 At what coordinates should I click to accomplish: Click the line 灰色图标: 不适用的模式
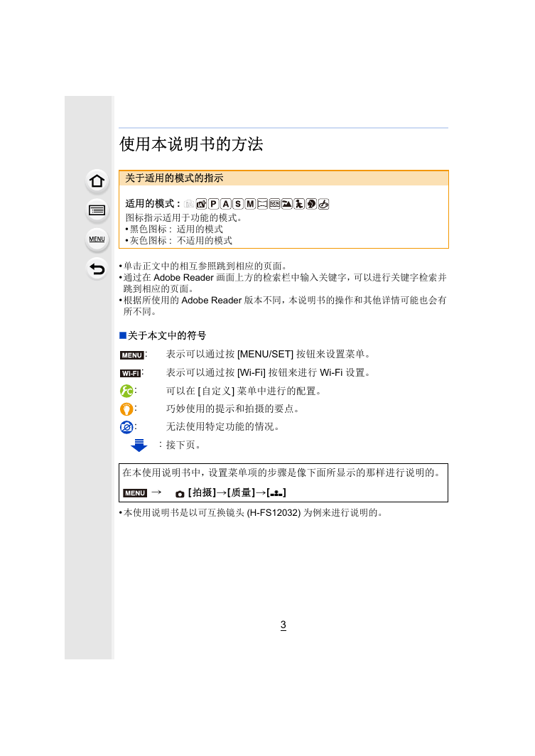click(x=179, y=240)
